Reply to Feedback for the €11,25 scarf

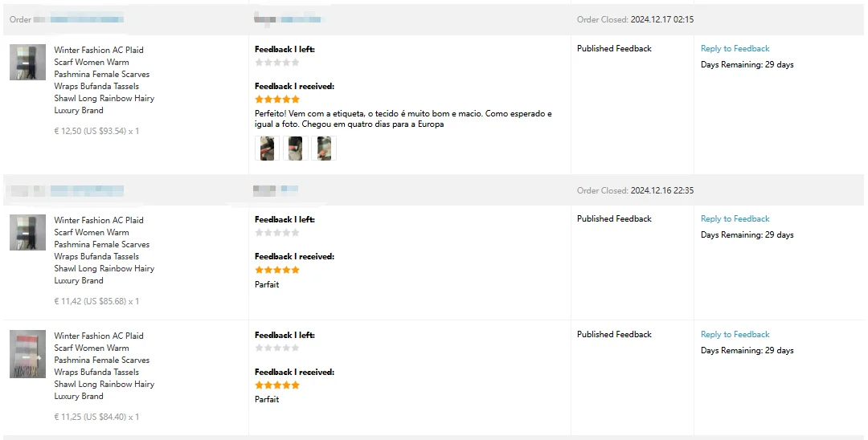(x=735, y=335)
